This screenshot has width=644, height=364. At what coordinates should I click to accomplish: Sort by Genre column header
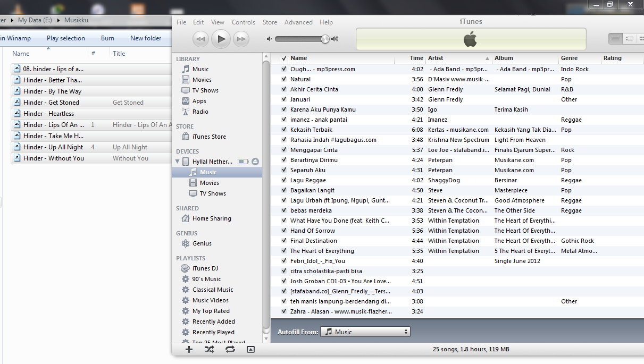[579, 58]
